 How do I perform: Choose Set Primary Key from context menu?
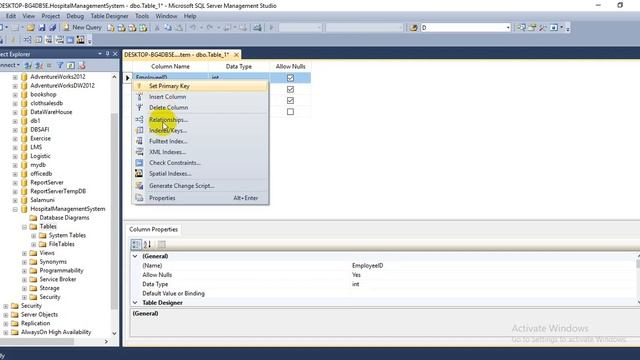pyautogui.click(x=200, y=86)
